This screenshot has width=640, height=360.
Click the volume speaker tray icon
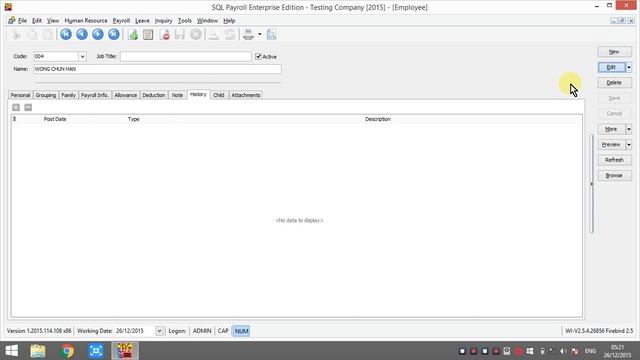click(x=563, y=351)
